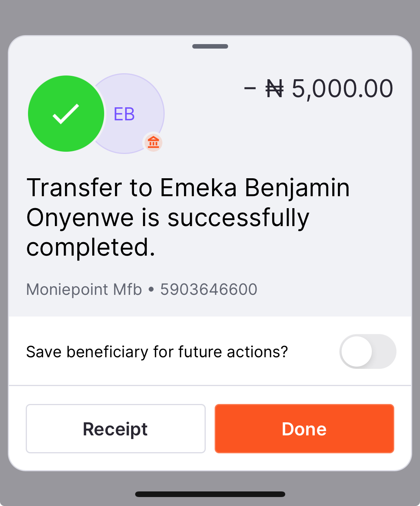
Task: Tap the home indicator bar at bottom
Action: click(210, 494)
